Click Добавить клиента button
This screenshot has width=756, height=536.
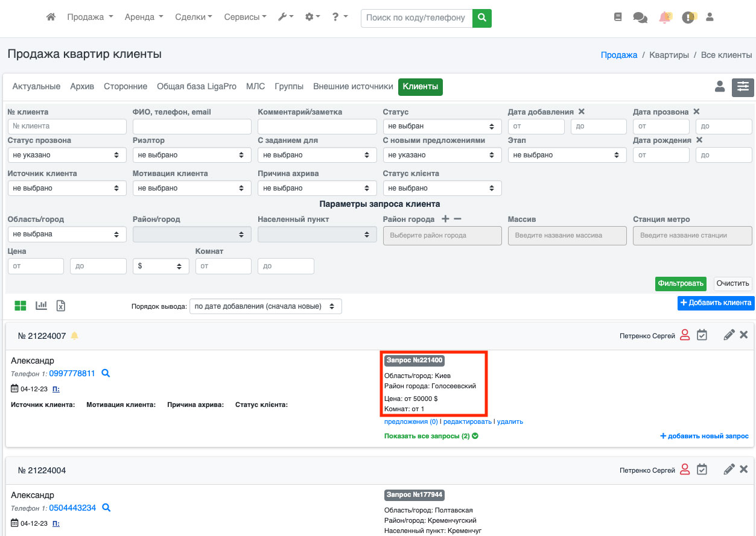pyautogui.click(x=716, y=303)
